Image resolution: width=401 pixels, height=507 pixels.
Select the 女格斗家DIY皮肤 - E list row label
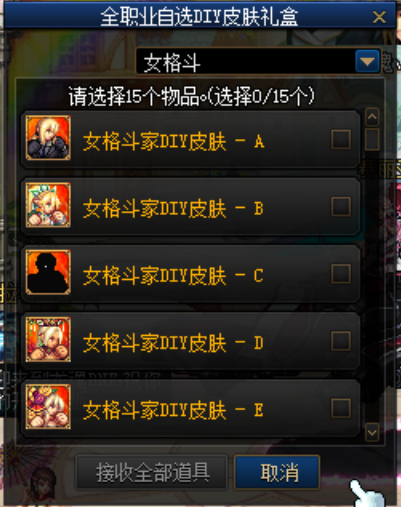(x=173, y=410)
